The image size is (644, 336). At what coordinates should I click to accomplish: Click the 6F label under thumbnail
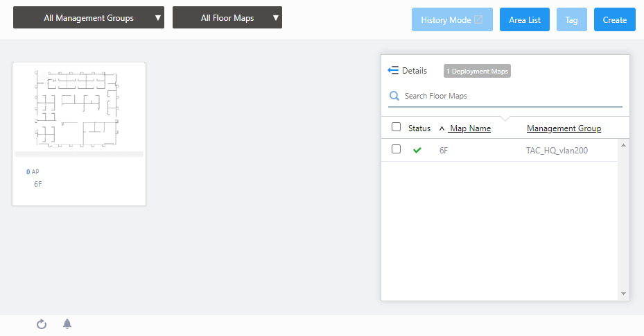[x=38, y=184]
